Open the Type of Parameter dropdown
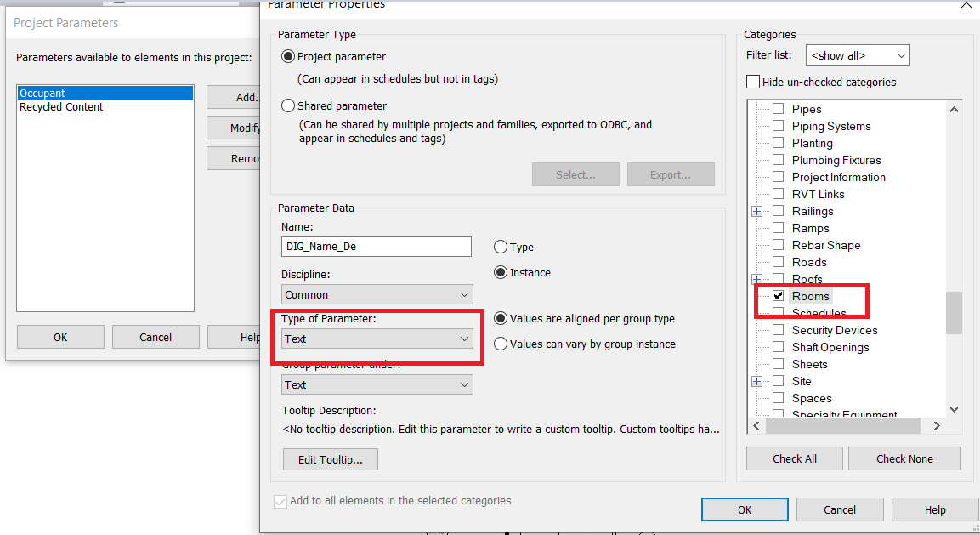The height and width of the screenshot is (535, 980). click(377, 339)
